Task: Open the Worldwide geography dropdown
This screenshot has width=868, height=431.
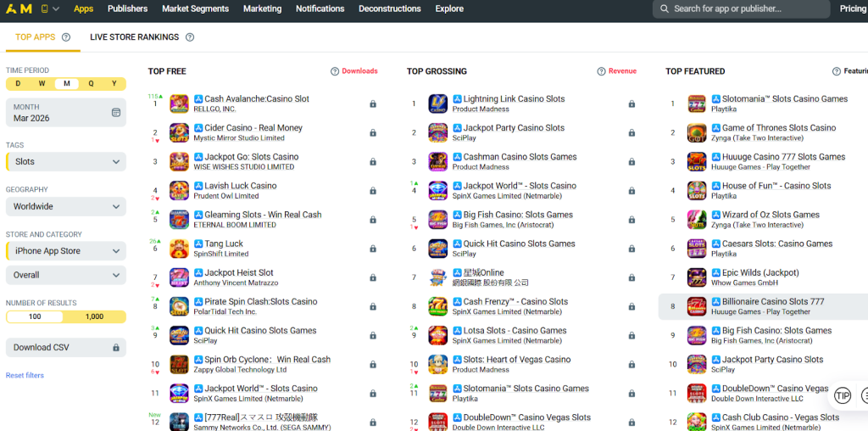Action: [x=65, y=206]
